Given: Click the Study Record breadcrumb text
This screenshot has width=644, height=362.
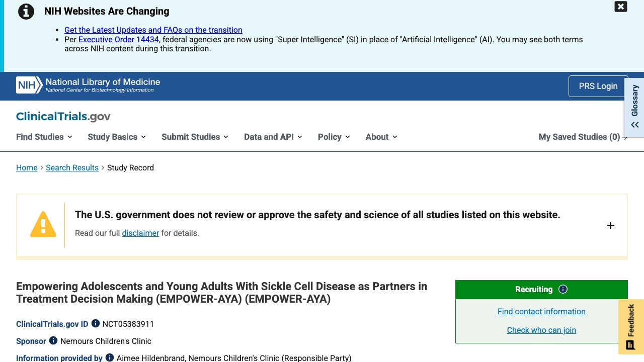Looking at the screenshot, I should point(130,167).
